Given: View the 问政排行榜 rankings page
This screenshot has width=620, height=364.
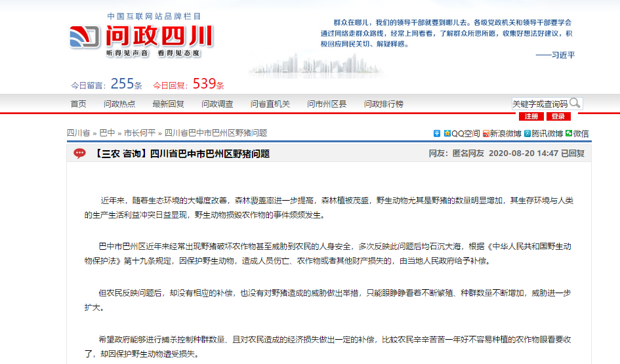Looking at the screenshot, I should [x=384, y=104].
